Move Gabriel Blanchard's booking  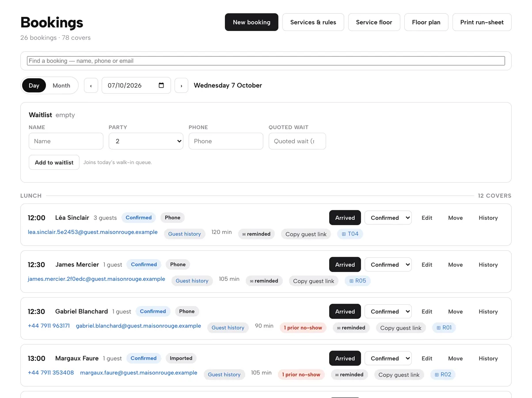click(x=456, y=311)
